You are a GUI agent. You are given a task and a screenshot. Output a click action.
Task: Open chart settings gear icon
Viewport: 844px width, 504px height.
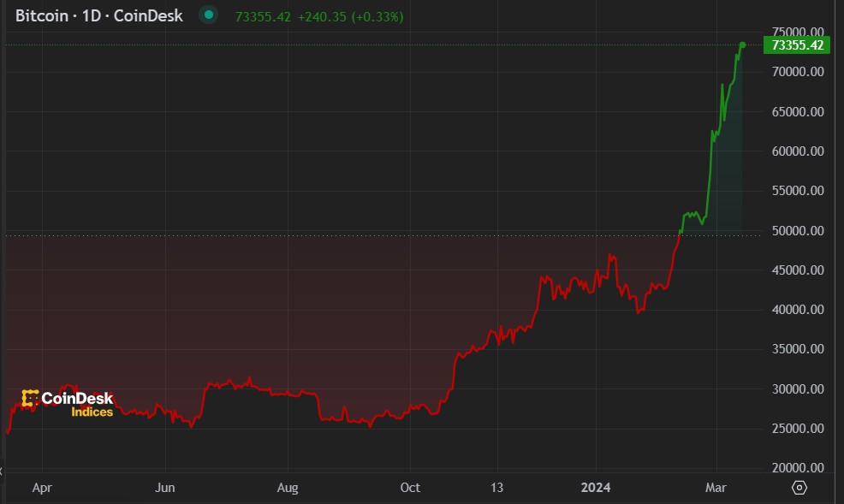click(x=799, y=488)
